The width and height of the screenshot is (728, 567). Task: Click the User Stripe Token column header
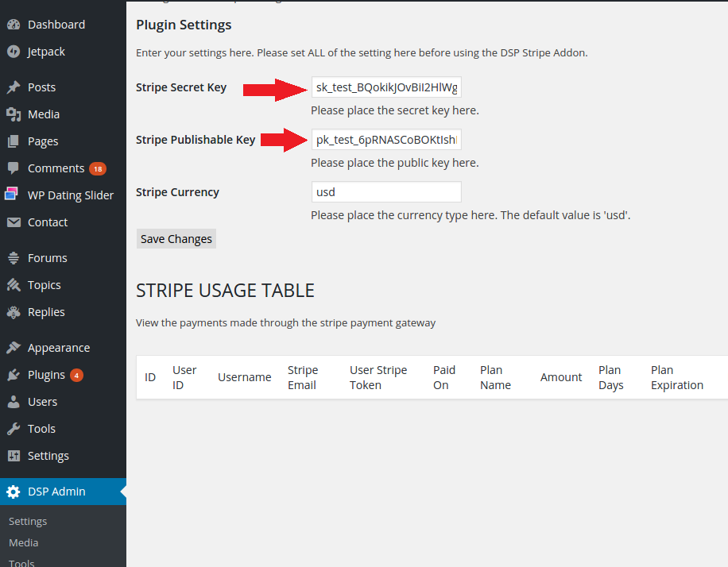pyautogui.click(x=378, y=377)
